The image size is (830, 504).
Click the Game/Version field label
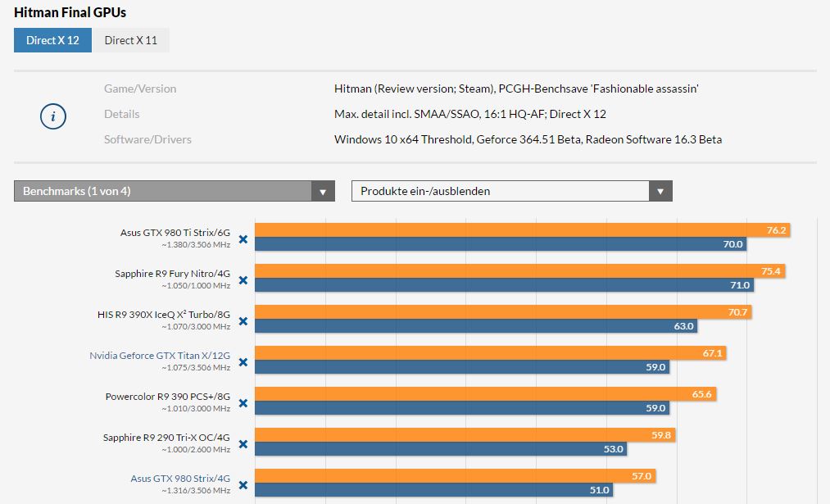click(140, 89)
